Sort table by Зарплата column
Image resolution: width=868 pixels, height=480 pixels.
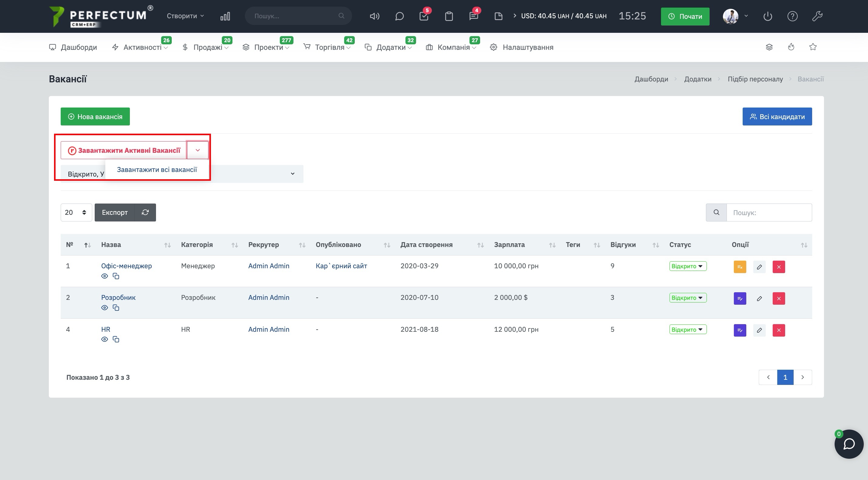(x=525, y=245)
